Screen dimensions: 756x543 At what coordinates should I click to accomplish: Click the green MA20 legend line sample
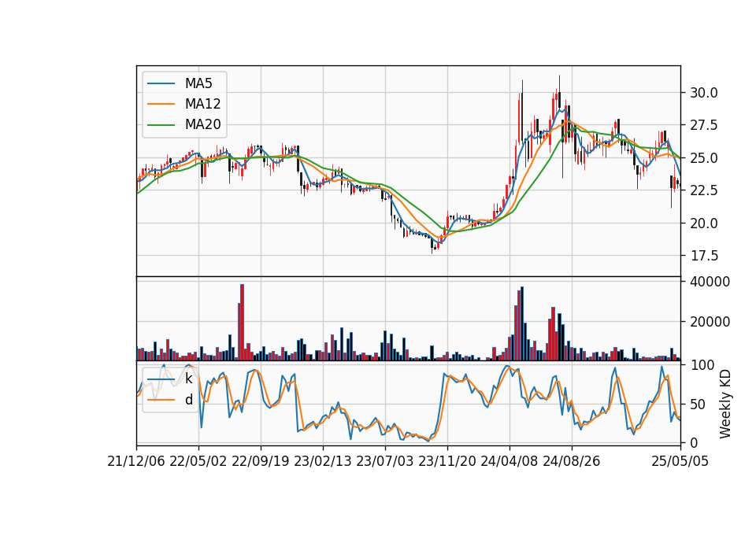pos(161,124)
